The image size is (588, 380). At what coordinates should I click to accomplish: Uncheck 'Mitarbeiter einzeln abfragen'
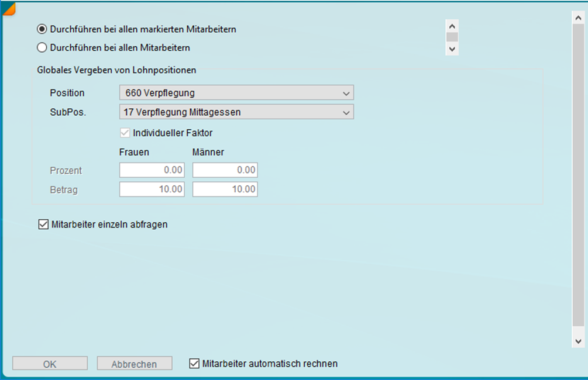[43, 224]
